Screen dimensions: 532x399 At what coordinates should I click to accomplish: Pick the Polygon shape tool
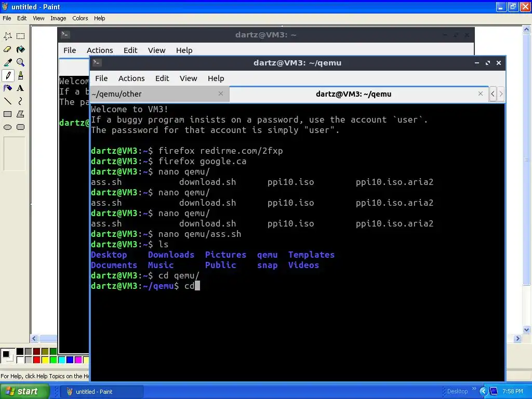click(21, 114)
